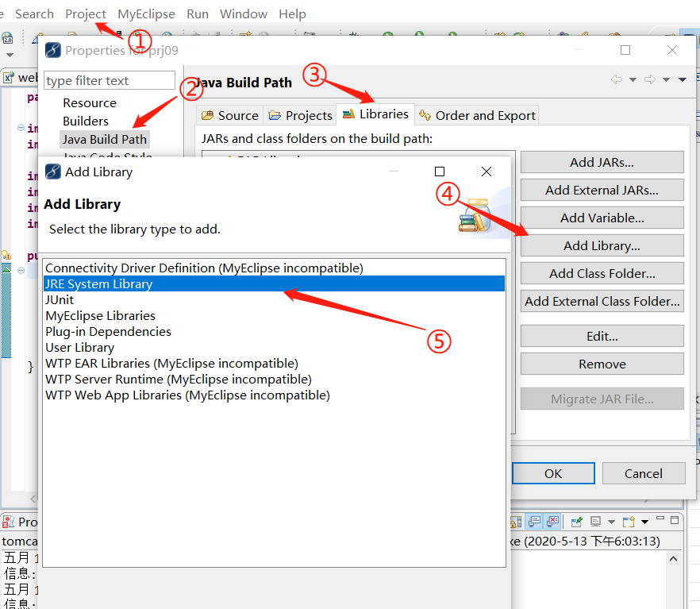Select MyEclipse Libraries entry
This screenshot has height=609, width=700.
point(274,316)
